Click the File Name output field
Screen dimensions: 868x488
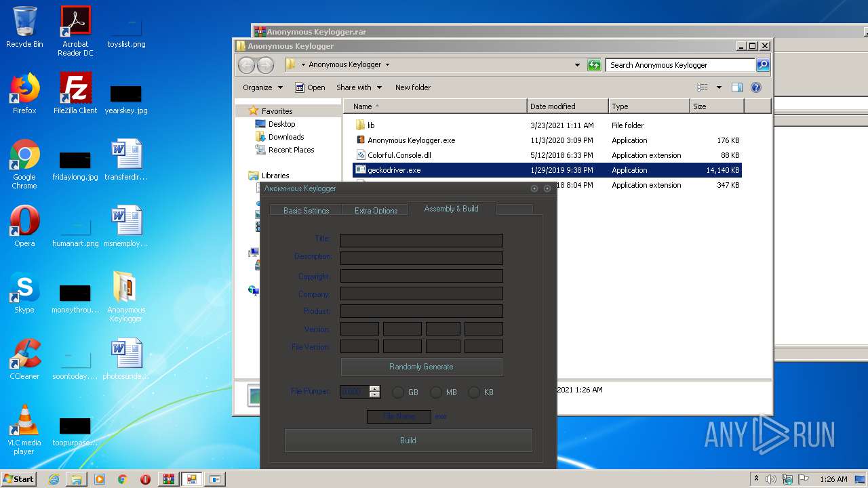[399, 416]
